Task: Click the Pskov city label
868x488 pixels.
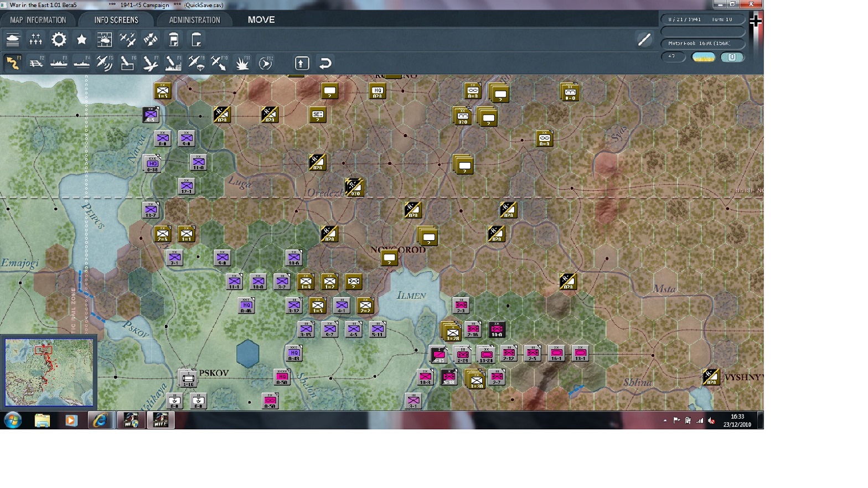Action: (214, 373)
